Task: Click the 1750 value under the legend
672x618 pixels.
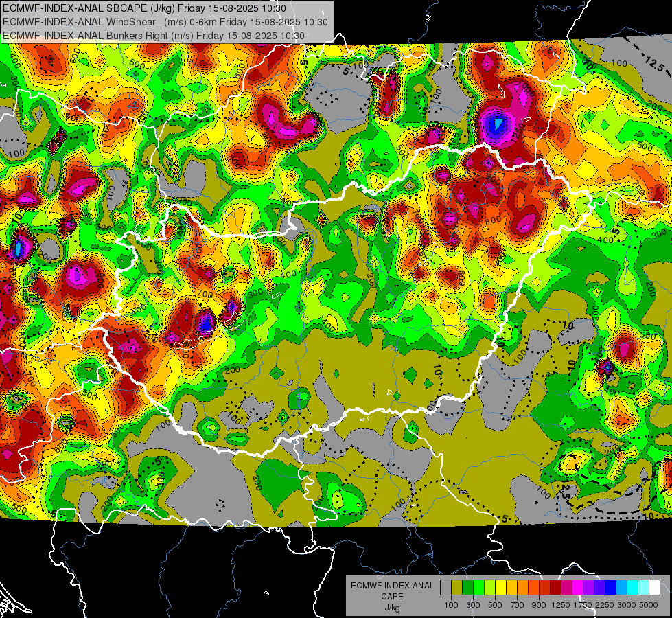Action: pyautogui.click(x=583, y=605)
